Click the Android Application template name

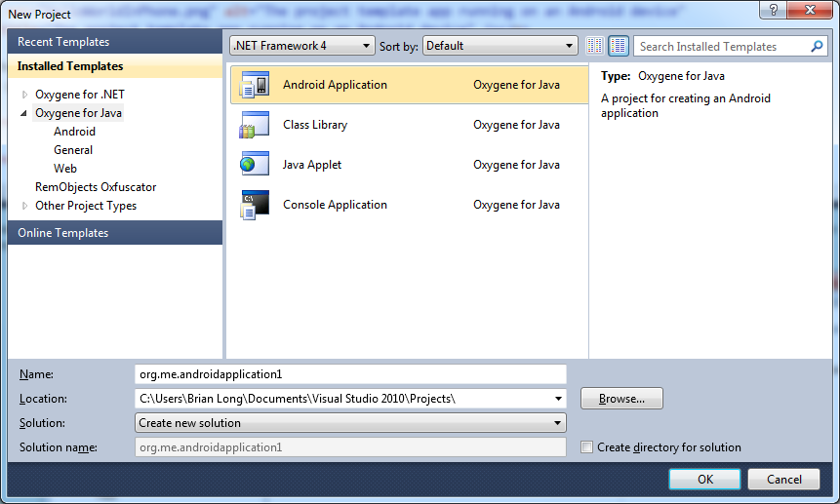click(335, 85)
